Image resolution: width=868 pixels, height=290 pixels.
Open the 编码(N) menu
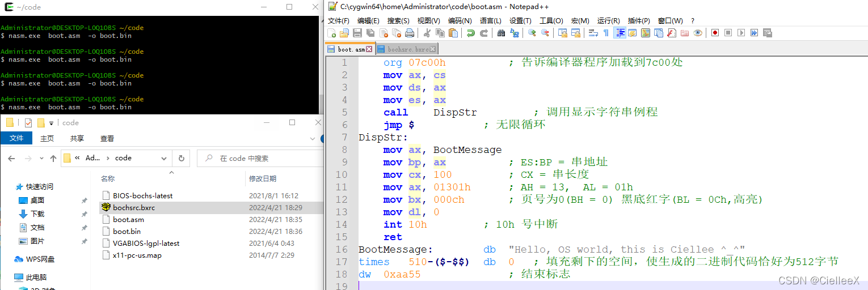pos(460,21)
